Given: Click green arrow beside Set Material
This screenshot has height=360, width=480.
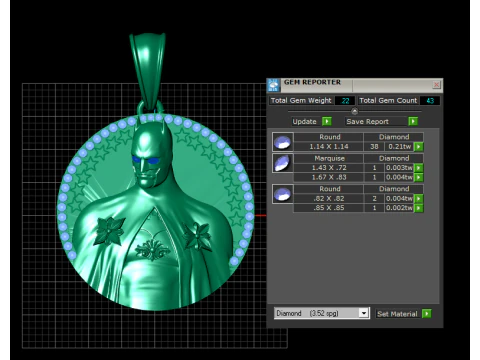Looking at the screenshot, I should [x=427, y=314].
